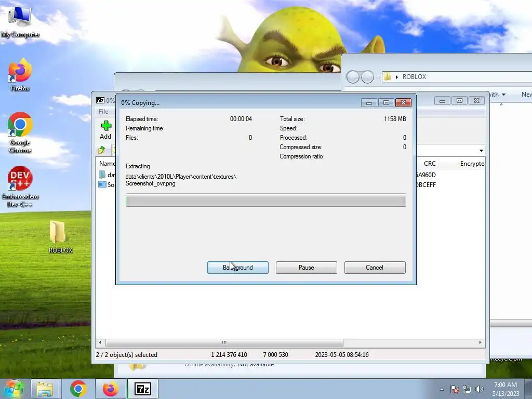Viewport: 532px width, 399px height.
Task: Close the 7-Zip main window
Action: [x=477, y=101]
